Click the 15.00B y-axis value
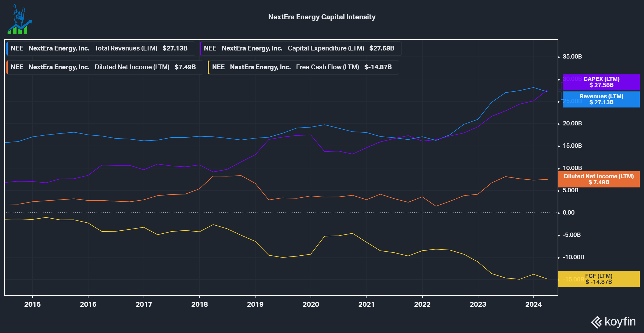The height and width of the screenshot is (333, 644). [x=572, y=146]
